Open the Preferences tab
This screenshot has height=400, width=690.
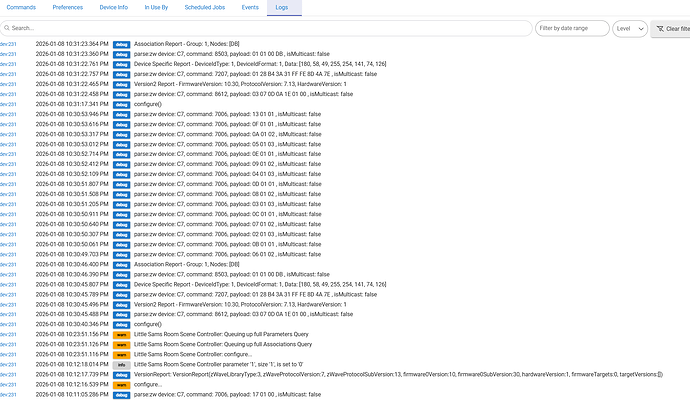pos(68,7)
